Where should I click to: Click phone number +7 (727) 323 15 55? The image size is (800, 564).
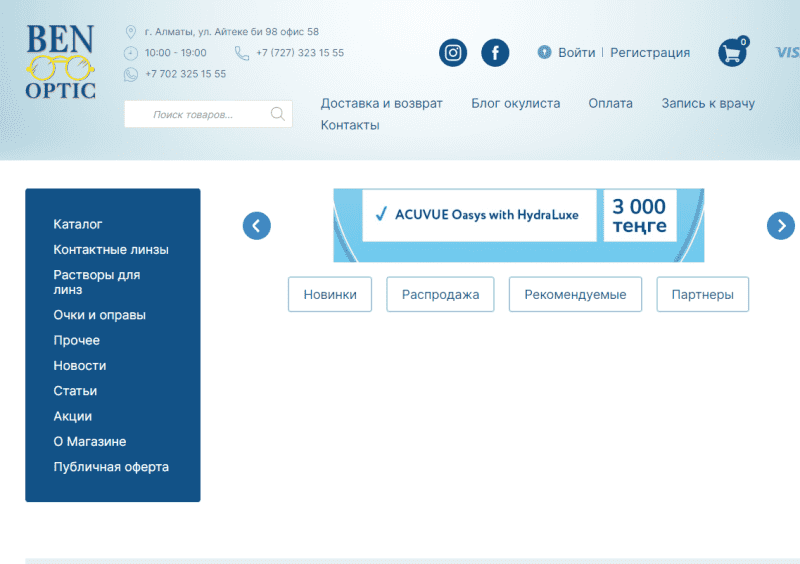click(300, 53)
